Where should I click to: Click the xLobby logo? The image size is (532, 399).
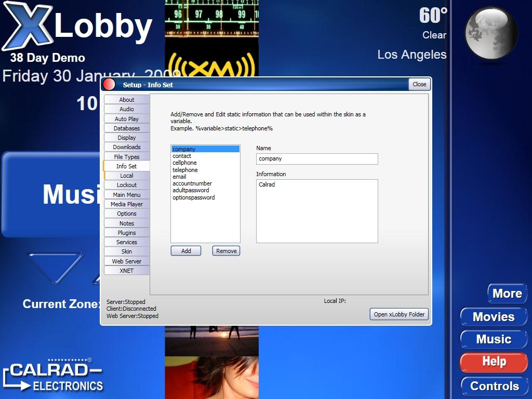pos(77,26)
